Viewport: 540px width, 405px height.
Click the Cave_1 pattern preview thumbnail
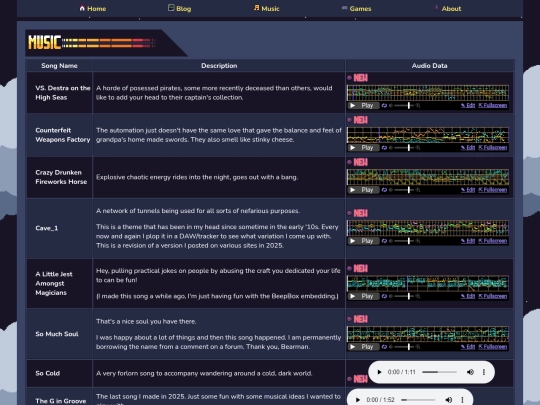tap(428, 228)
